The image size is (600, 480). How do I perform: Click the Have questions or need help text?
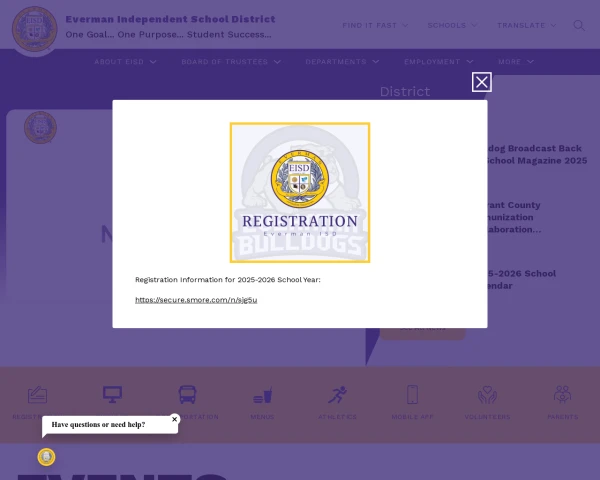98,424
